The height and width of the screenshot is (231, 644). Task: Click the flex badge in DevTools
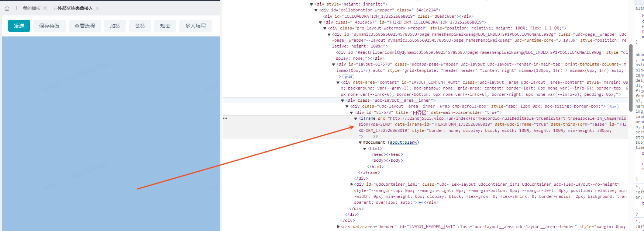613,106
